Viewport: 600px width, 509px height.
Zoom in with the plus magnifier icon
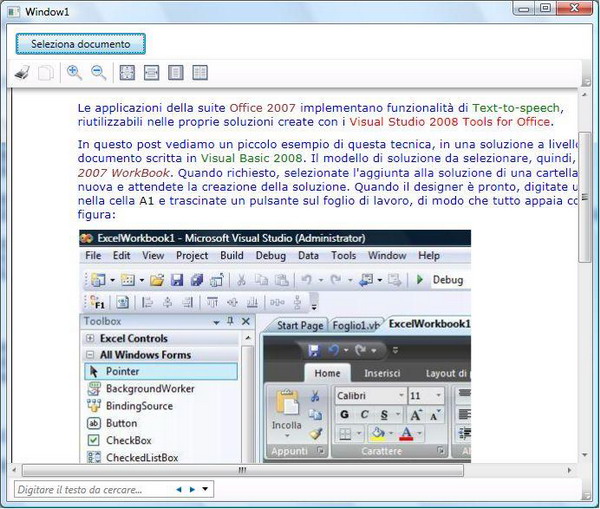pos(74,73)
